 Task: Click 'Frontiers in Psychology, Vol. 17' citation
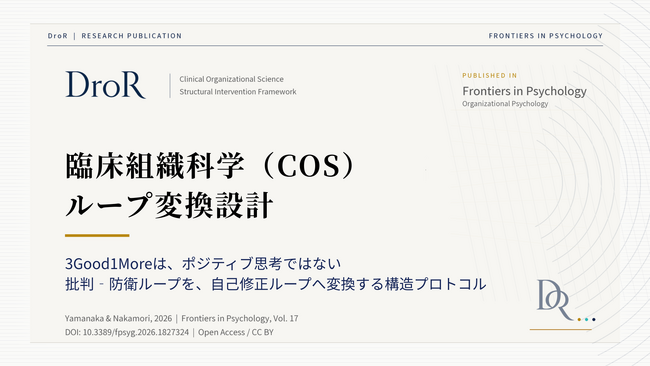click(x=240, y=318)
